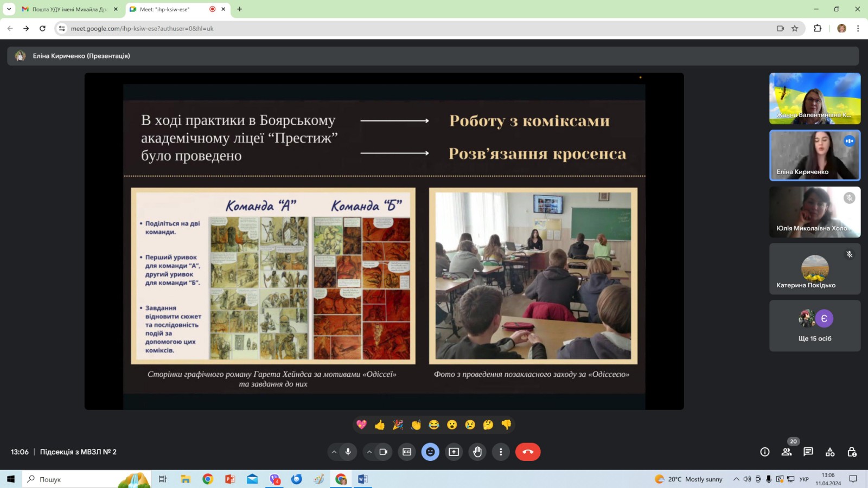Open a new browser tab

pyautogui.click(x=240, y=9)
